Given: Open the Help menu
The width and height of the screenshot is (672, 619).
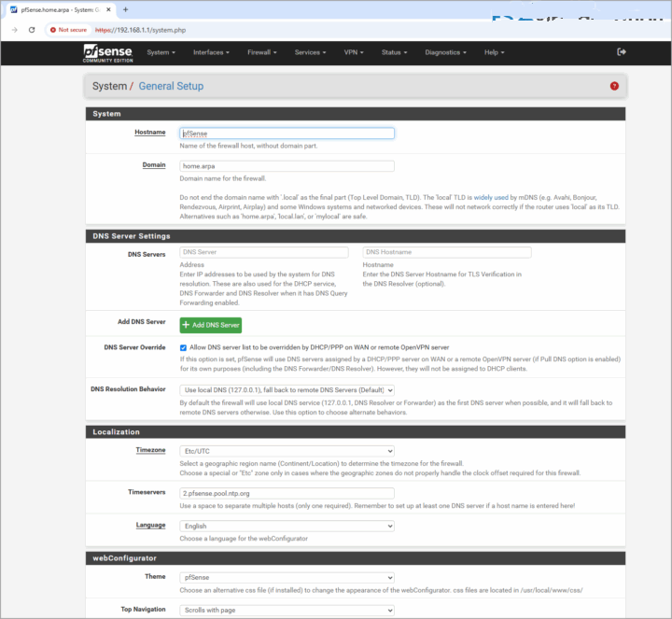Looking at the screenshot, I should pyautogui.click(x=494, y=52).
